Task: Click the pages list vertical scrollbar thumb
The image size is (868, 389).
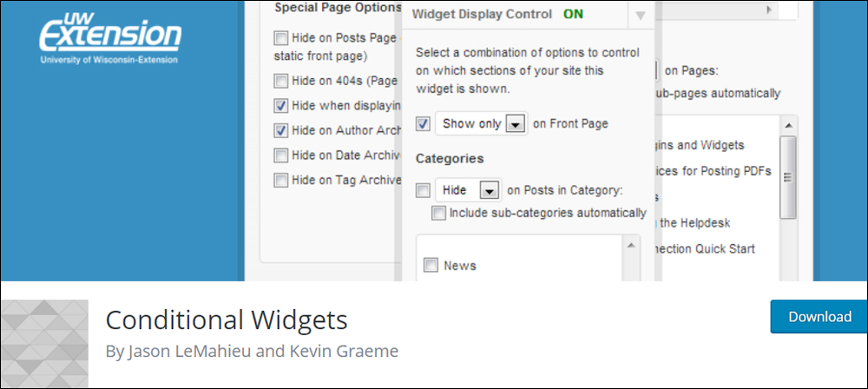Action: click(x=788, y=177)
